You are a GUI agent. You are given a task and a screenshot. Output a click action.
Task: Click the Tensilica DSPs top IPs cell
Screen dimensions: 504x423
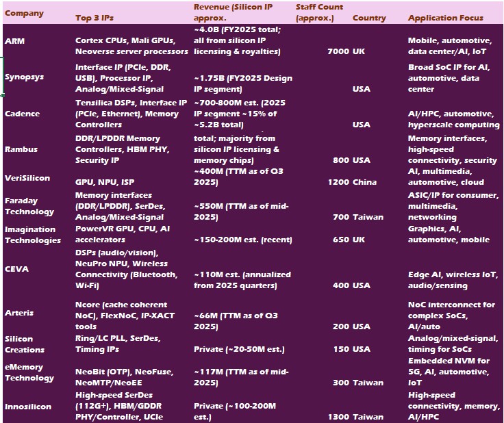133,114
